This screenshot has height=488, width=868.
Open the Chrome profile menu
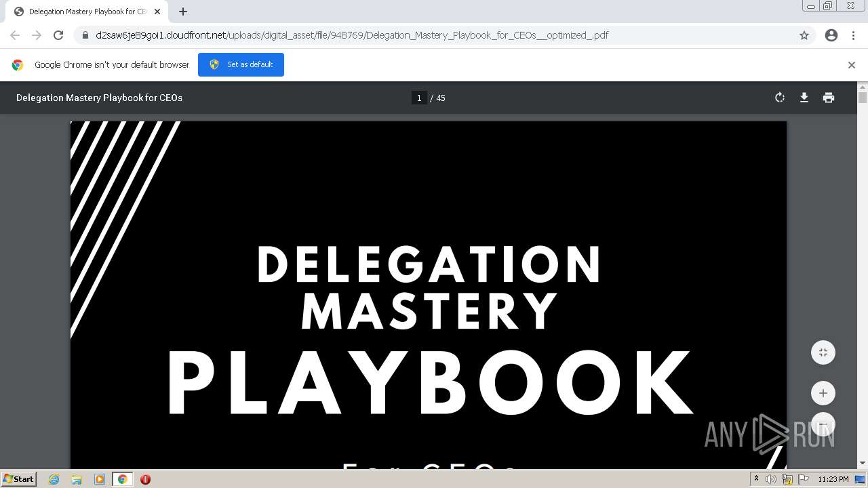(831, 35)
